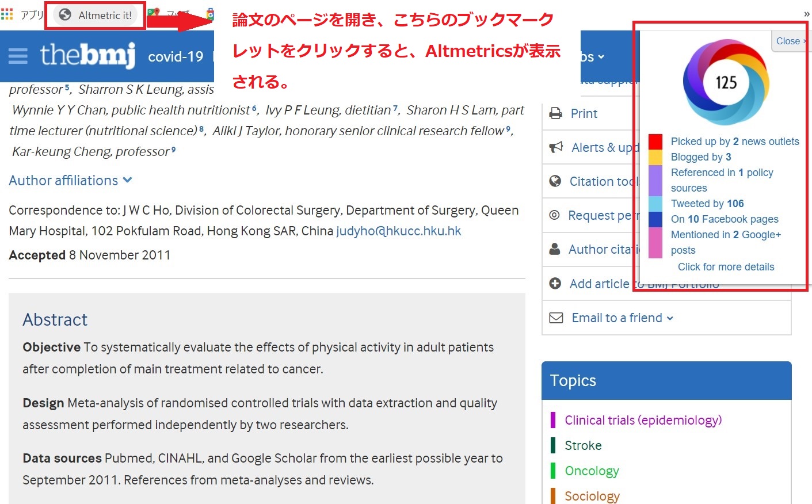
Task: Open the hamburger menu in the BMJ header
Action: (x=18, y=56)
